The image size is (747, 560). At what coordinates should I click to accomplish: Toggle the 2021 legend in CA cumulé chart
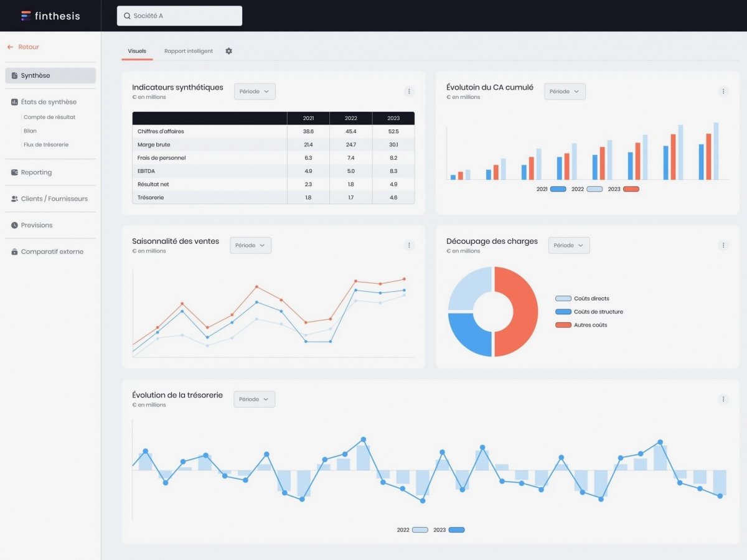pyautogui.click(x=558, y=189)
